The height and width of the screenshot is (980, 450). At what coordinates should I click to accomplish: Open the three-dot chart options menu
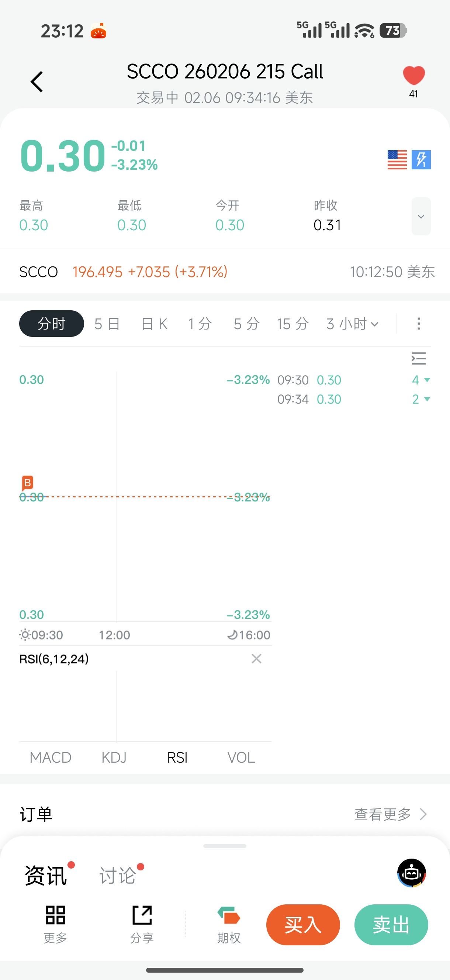click(418, 324)
